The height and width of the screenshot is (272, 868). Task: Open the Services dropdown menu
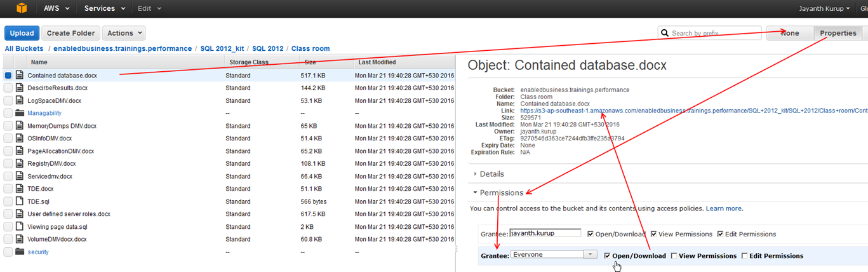point(104,8)
